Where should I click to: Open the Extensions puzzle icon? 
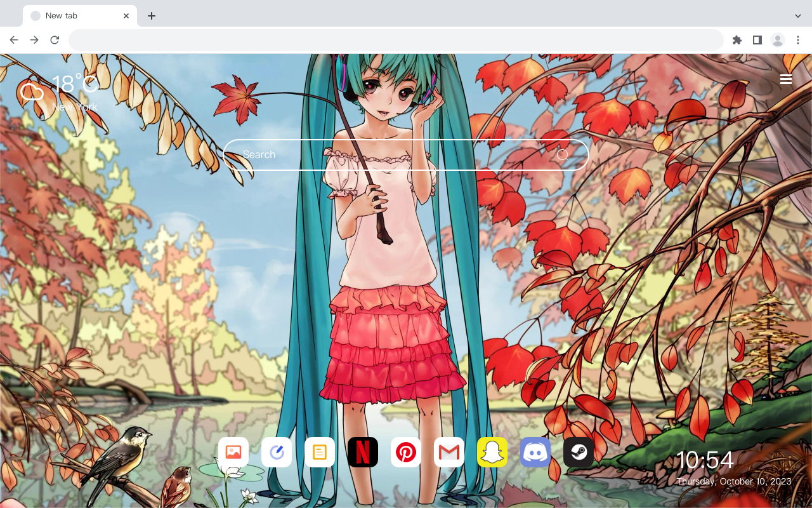[x=737, y=40]
